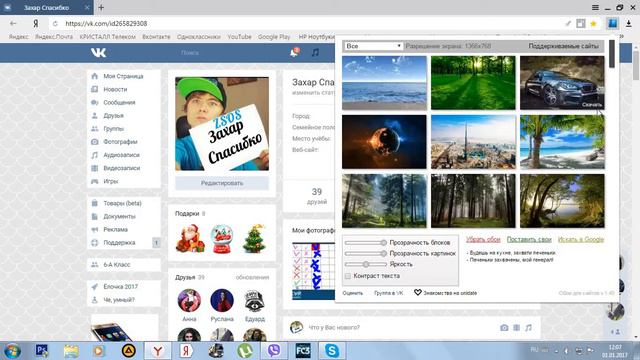Open the Все category dropdown

click(373, 46)
